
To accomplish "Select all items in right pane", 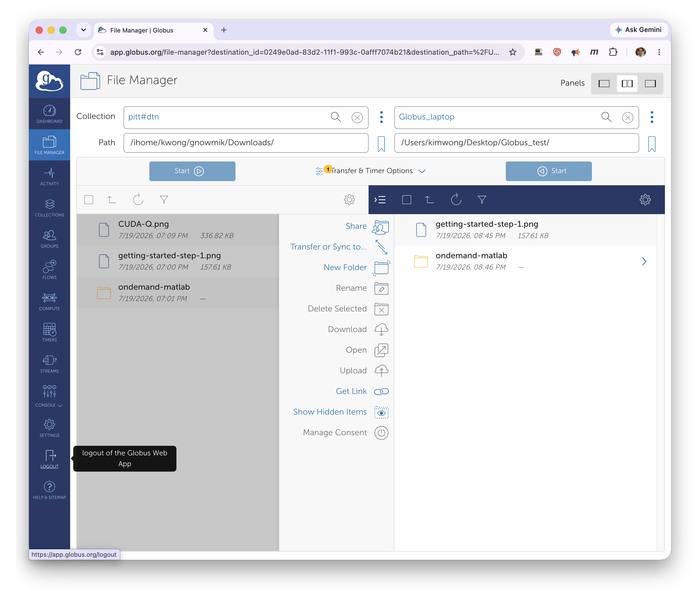I will coord(407,200).
